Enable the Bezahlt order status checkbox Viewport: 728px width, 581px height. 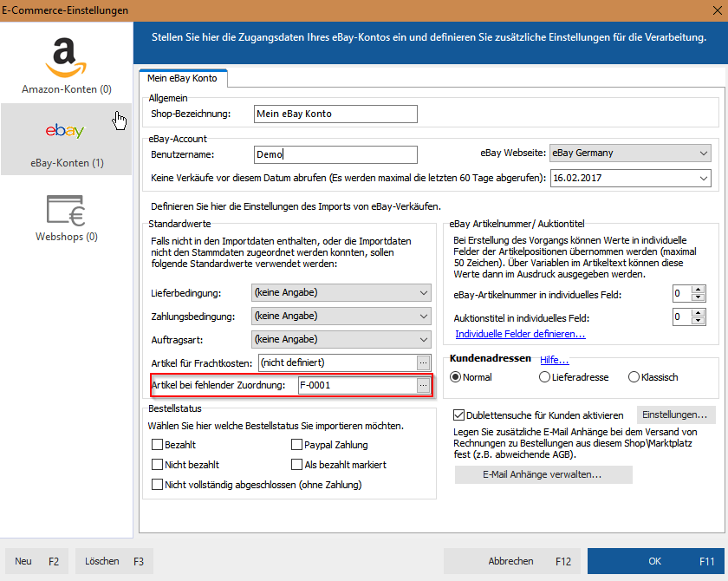coord(158,445)
